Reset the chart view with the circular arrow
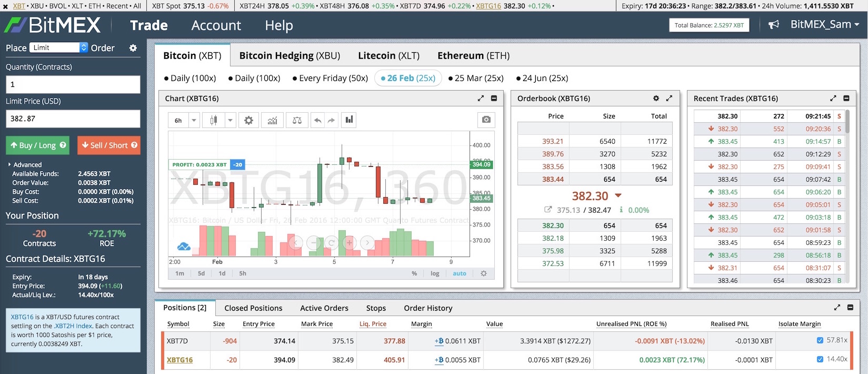Viewport: 868px width, 374px height. pos(332,243)
